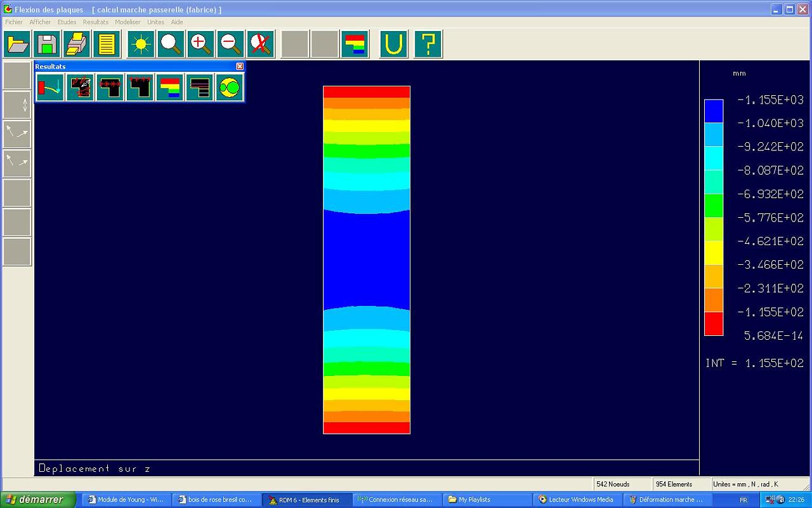Click the vertical double-arrow side button

17,105
